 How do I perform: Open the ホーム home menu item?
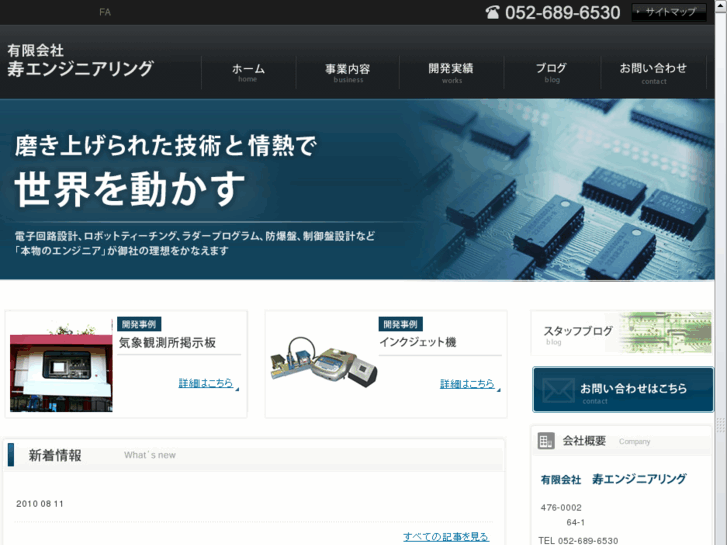click(x=248, y=72)
